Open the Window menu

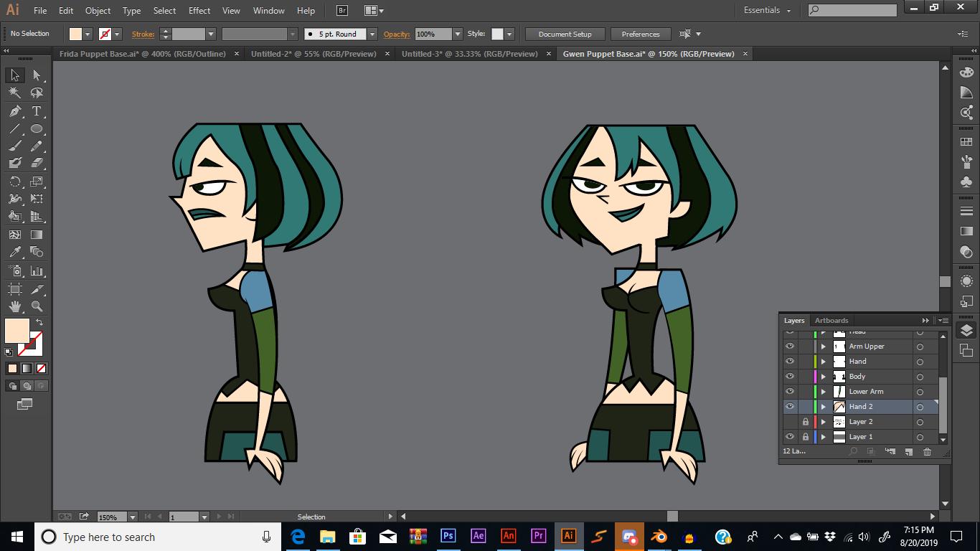(269, 11)
